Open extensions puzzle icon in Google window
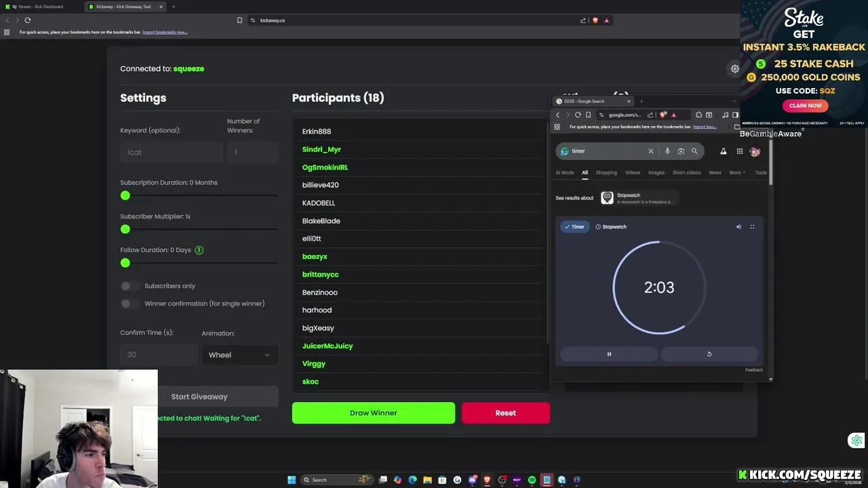Image resolution: width=868 pixels, height=488 pixels. pyautogui.click(x=698, y=115)
